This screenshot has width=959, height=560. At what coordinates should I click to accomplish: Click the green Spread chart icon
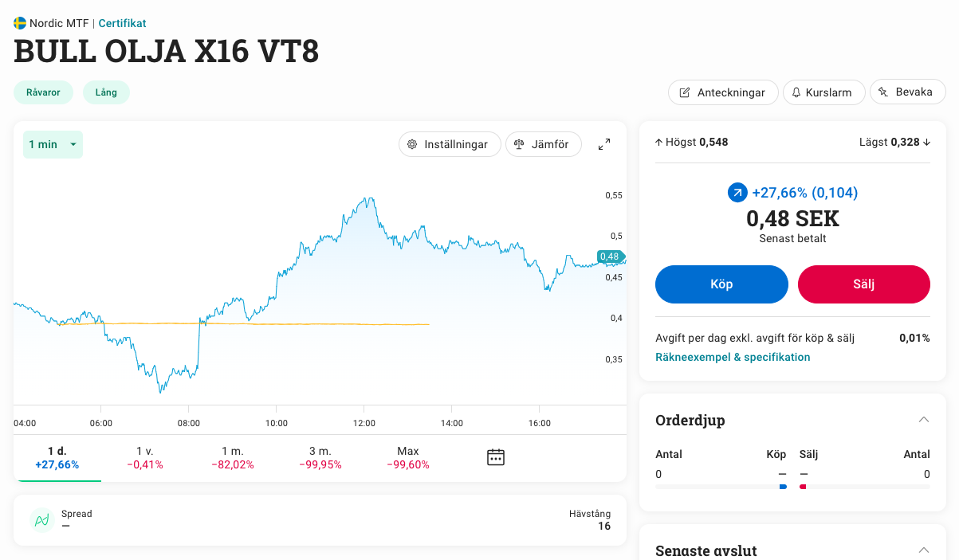(41, 520)
